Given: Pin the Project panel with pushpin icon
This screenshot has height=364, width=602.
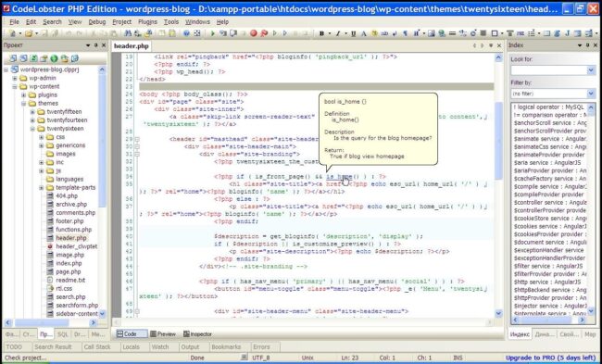Looking at the screenshot, I should (96, 45).
